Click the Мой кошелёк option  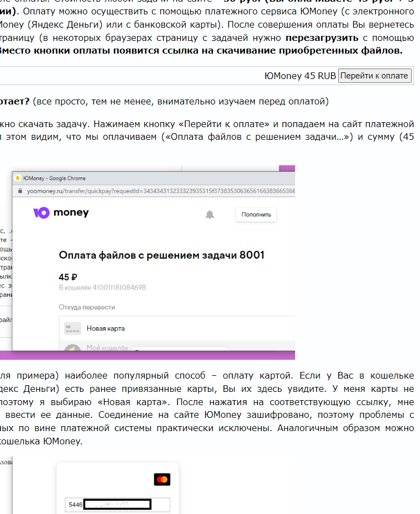point(177,346)
